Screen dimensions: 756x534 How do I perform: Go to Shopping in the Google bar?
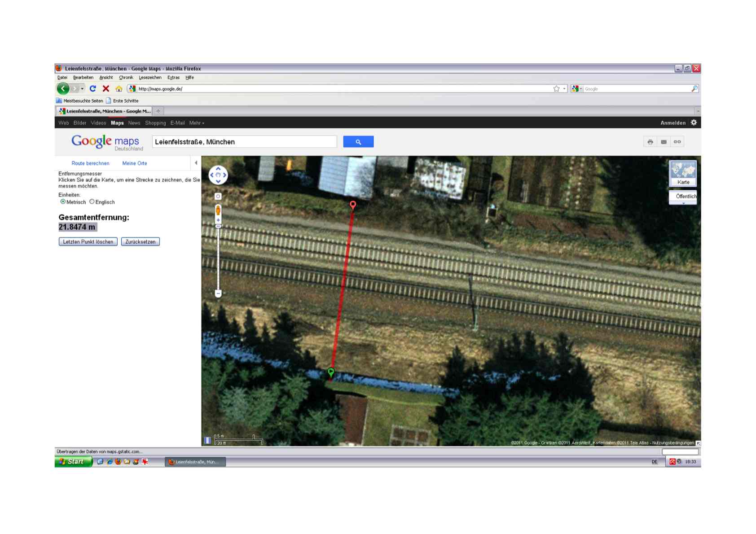click(155, 123)
